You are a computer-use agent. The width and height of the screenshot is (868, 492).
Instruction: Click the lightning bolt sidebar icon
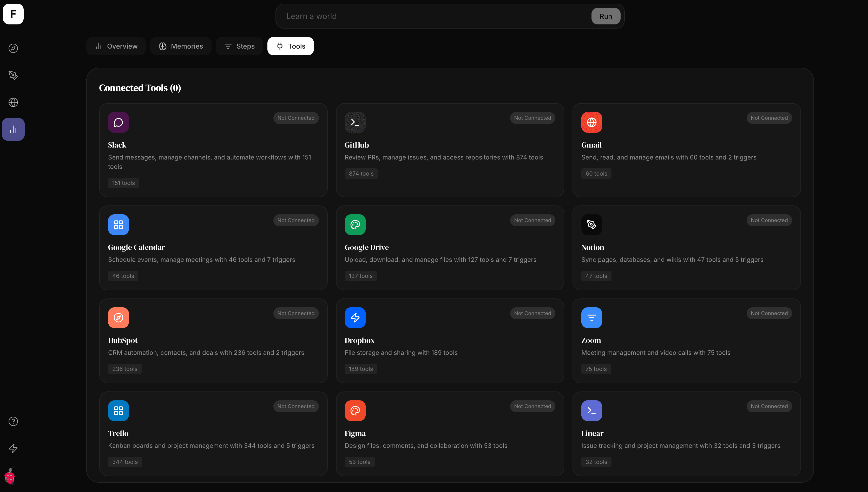[x=13, y=448]
